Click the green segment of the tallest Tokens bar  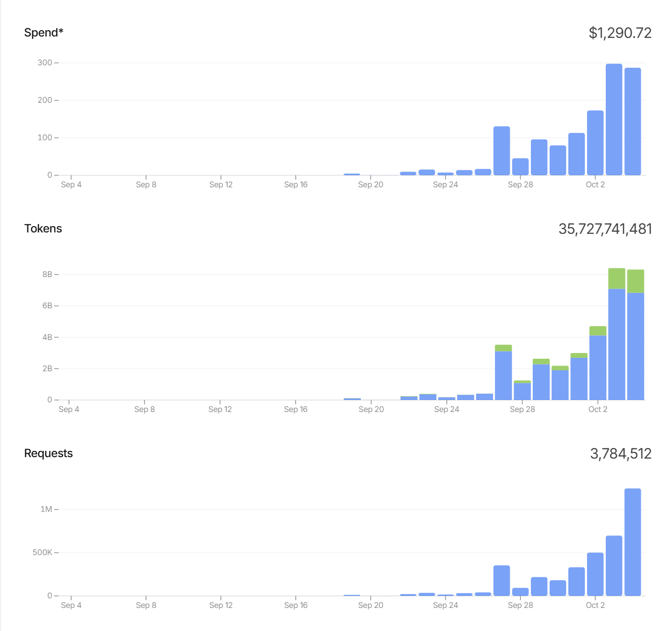pos(617,279)
